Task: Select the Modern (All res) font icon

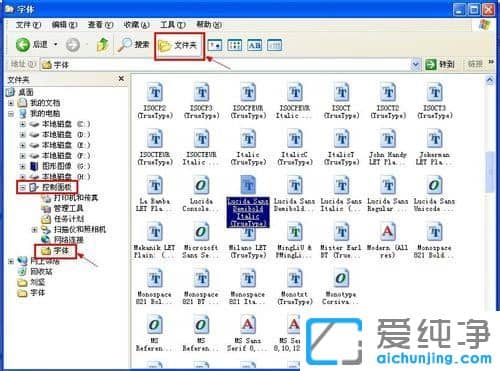Action: 387,232
